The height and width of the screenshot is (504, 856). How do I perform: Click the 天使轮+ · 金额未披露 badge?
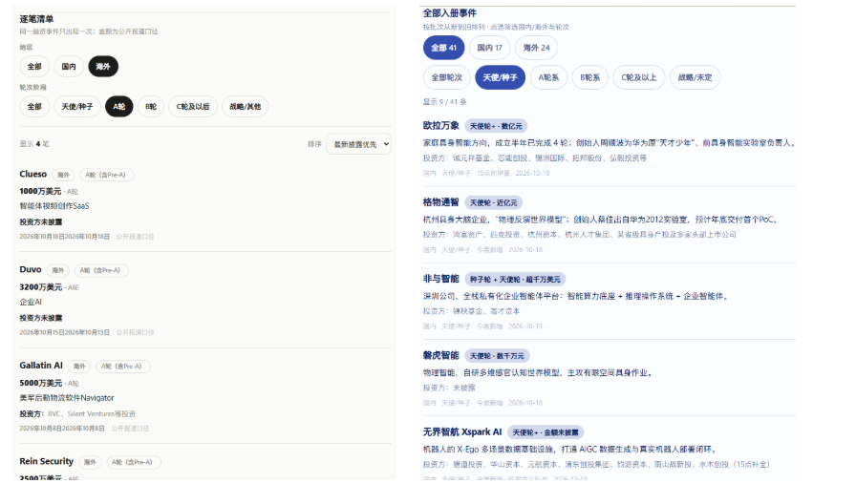546,432
